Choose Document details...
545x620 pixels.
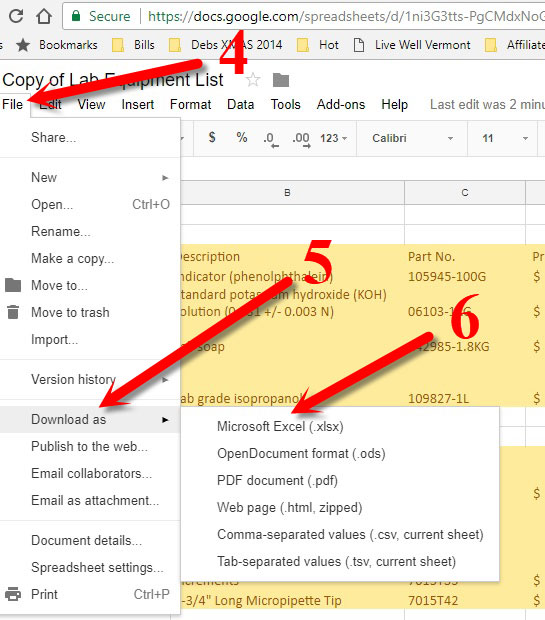click(90, 540)
